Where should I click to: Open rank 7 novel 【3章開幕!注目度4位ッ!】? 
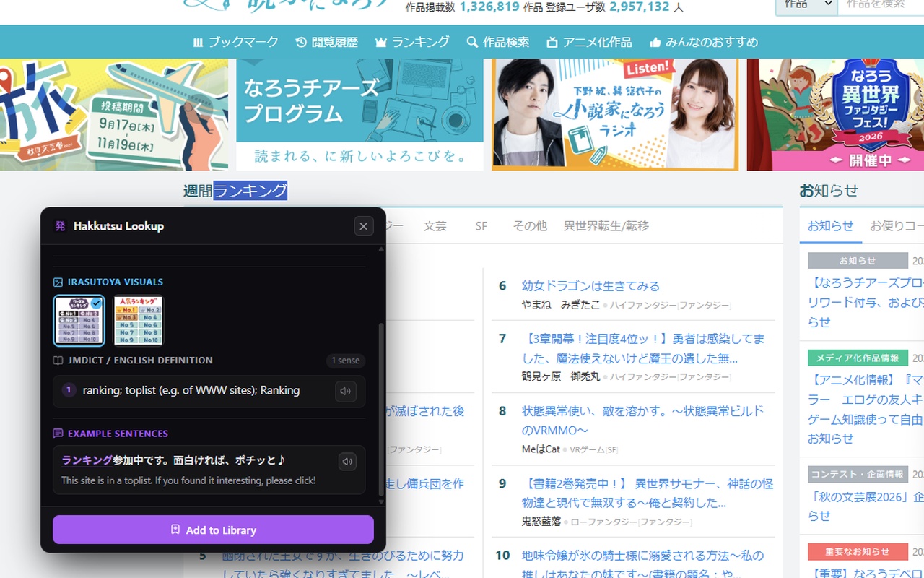point(643,348)
